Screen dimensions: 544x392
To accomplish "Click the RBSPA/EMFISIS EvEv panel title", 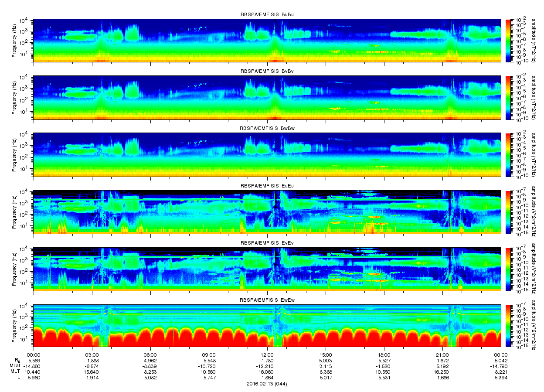I will [x=267, y=243].
